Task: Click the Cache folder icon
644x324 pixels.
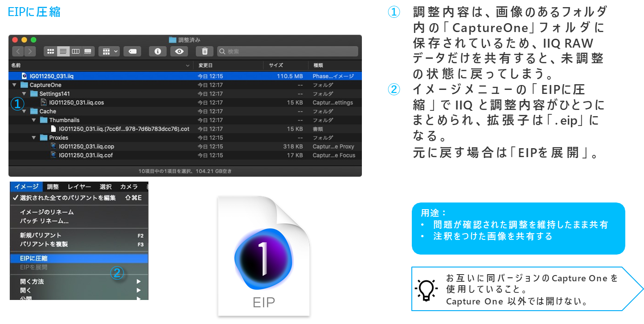Action: pos(34,111)
